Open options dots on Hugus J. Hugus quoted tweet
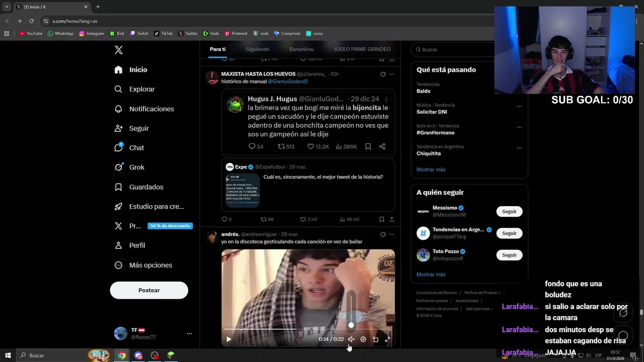The image size is (644, 362). (x=386, y=99)
